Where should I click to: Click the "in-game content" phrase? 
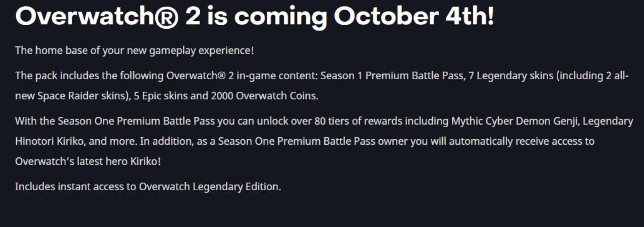(284, 76)
